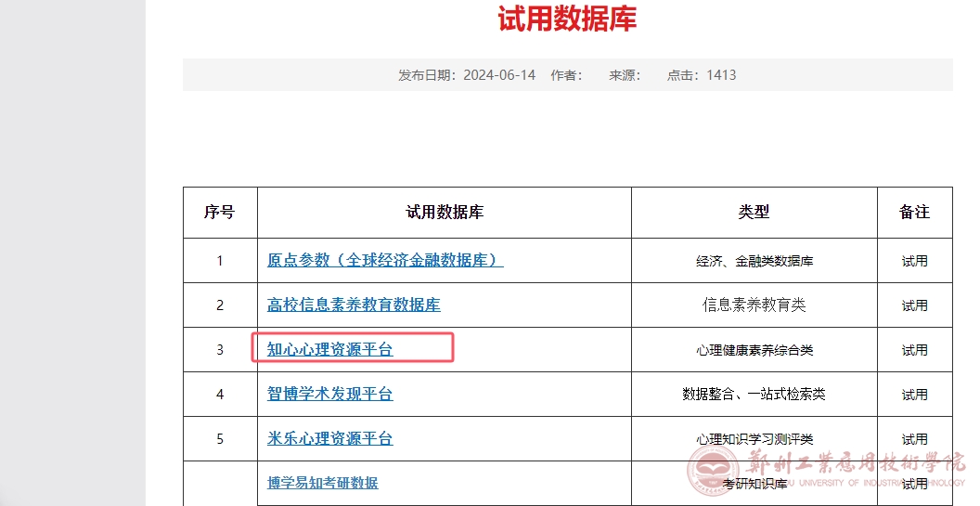Click the 类型 column header

pyautogui.click(x=754, y=212)
